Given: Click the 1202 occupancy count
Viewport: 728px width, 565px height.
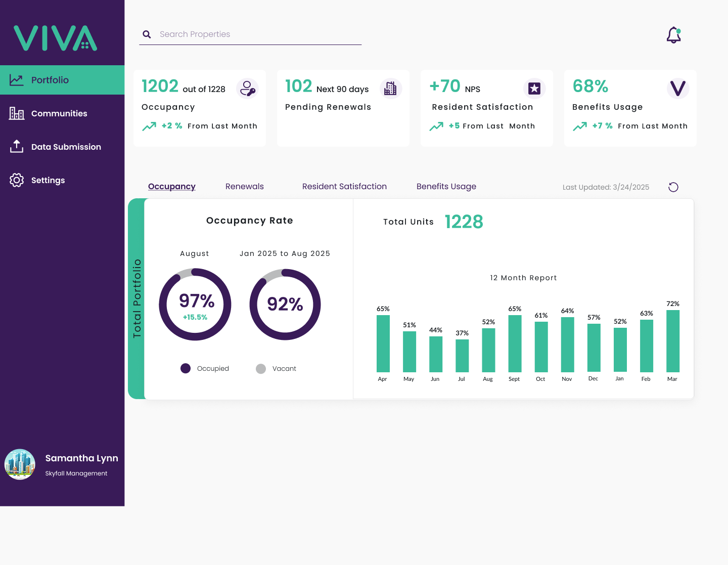Looking at the screenshot, I should (160, 86).
